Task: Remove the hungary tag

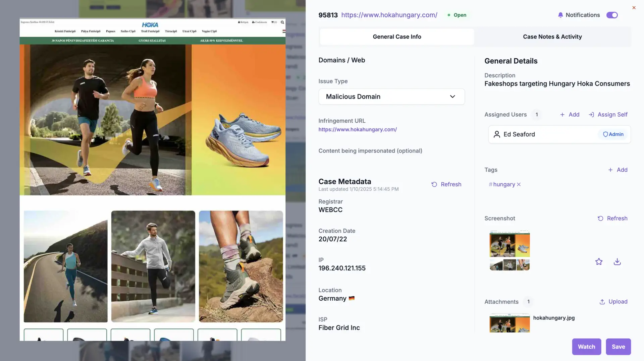Action: tap(519, 184)
